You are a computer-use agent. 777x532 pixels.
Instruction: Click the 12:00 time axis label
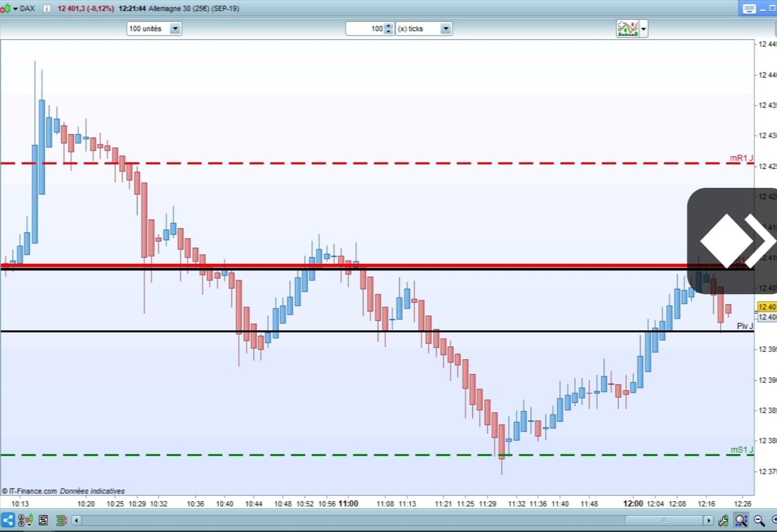tap(633, 504)
